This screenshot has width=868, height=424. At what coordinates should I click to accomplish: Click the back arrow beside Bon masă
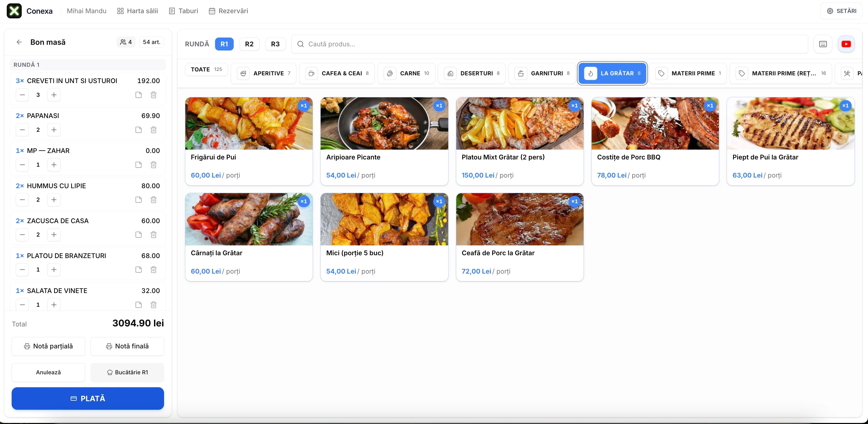click(x=19, y=42)
